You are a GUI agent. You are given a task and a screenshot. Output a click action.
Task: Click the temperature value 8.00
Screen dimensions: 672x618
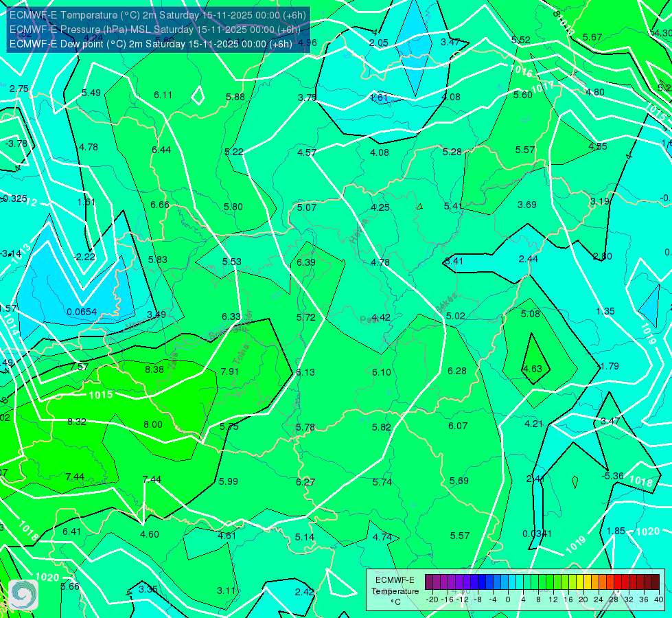[153, 424]
